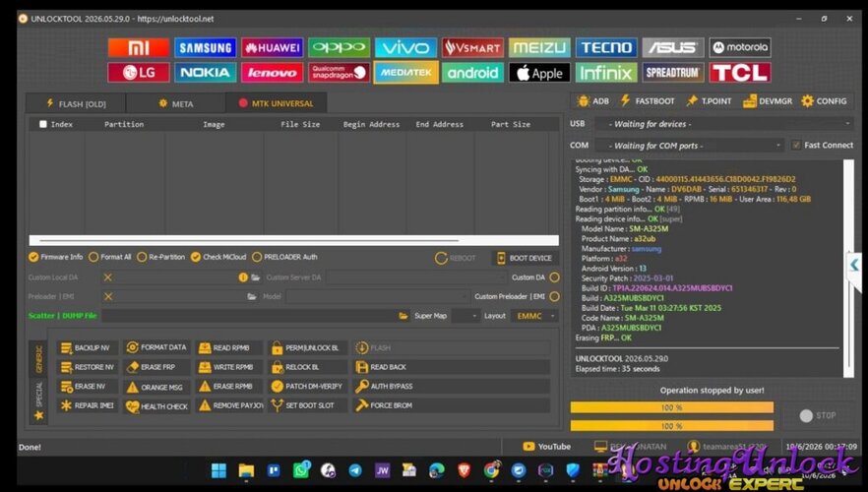Choose the Samsung brand tile
The height and width of the screenshot is (492, 868).
[x=205, y=47]
